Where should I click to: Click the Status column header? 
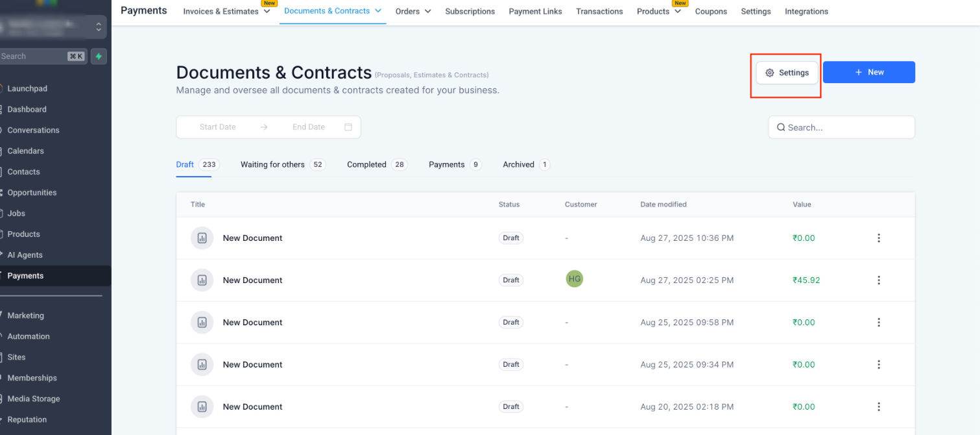[509, 205]
